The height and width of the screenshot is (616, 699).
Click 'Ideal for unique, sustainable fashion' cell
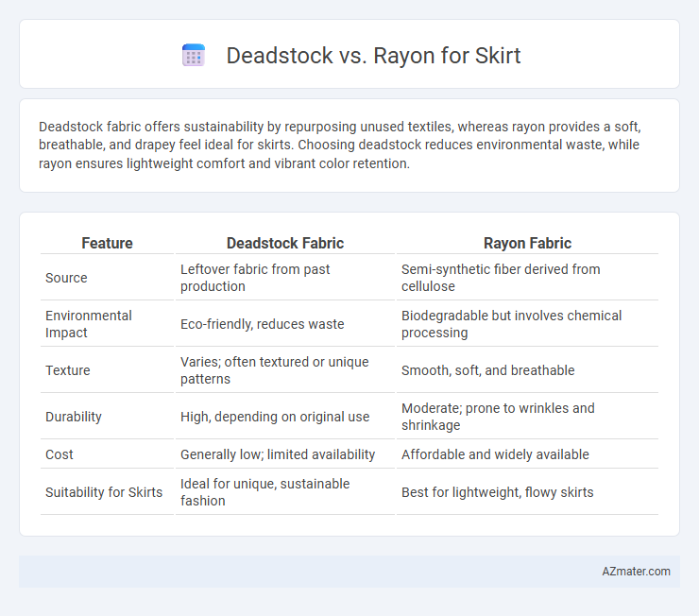tap(264, 492)
